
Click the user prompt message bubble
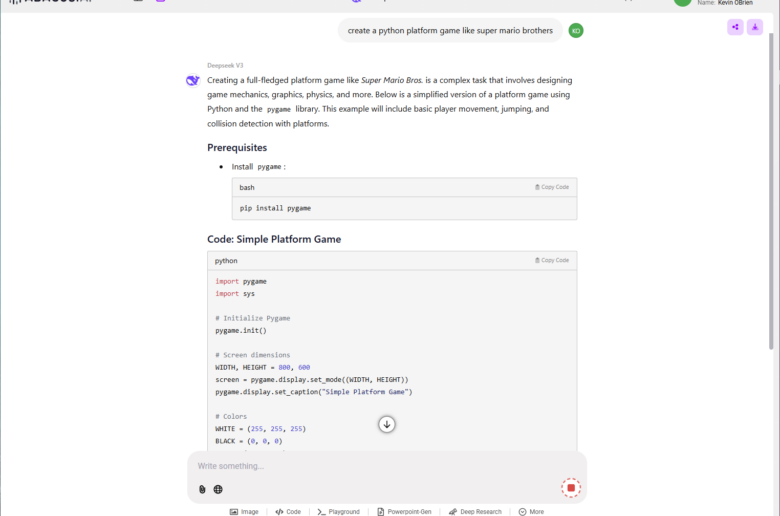pyautogui.click(x=450, y=30)
